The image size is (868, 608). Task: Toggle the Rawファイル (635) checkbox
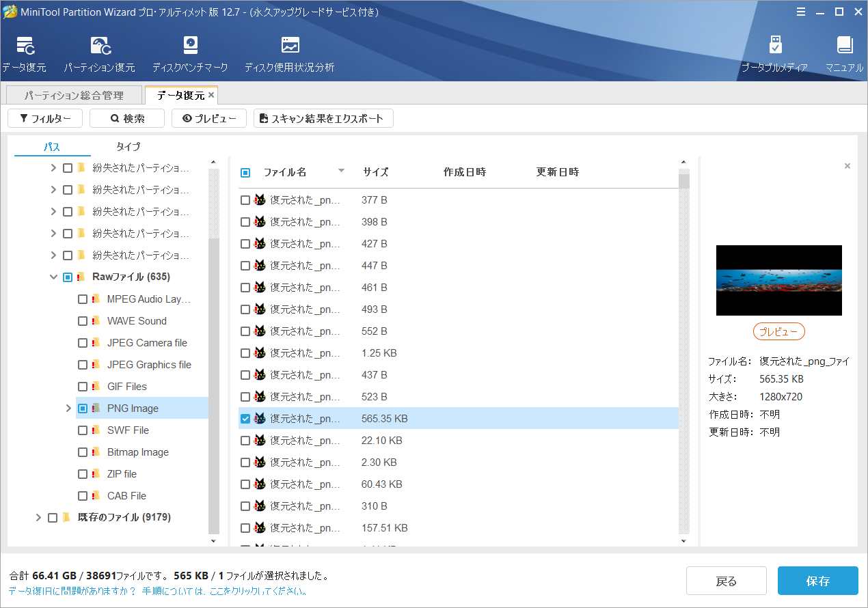tap(68, 277)
